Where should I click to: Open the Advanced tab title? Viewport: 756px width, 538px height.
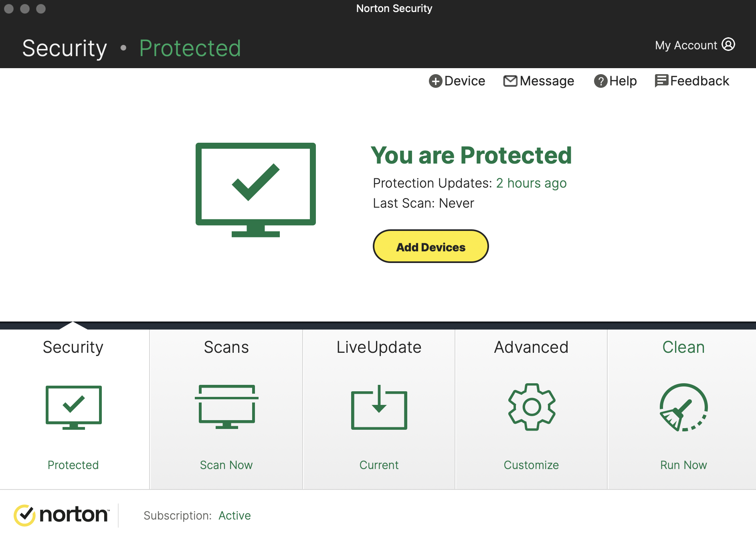pos(532,347)
